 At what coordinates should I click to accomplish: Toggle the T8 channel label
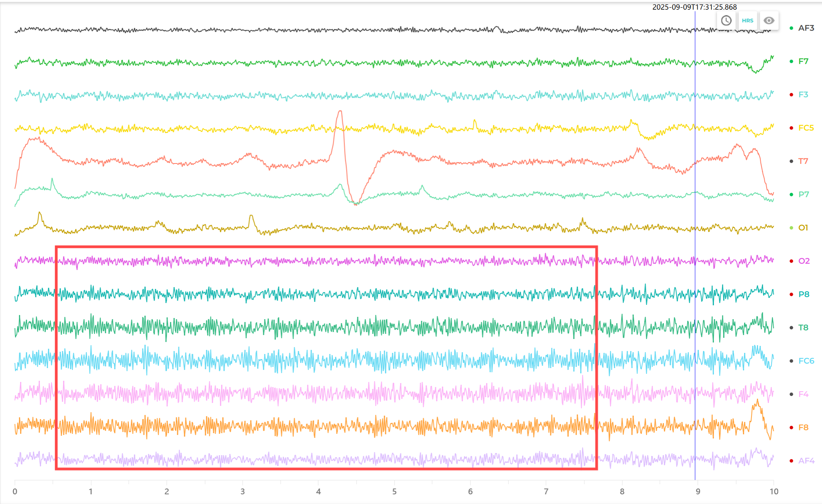pos(803,328)
